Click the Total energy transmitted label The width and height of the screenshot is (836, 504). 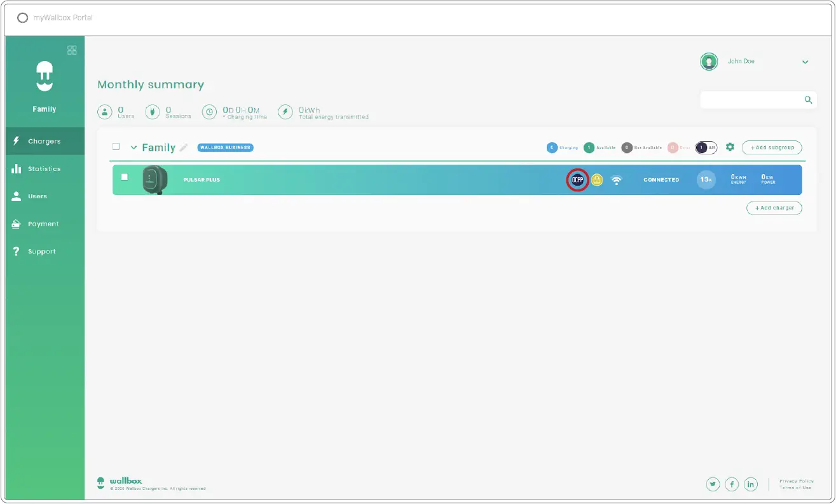(x=334, y=117)
